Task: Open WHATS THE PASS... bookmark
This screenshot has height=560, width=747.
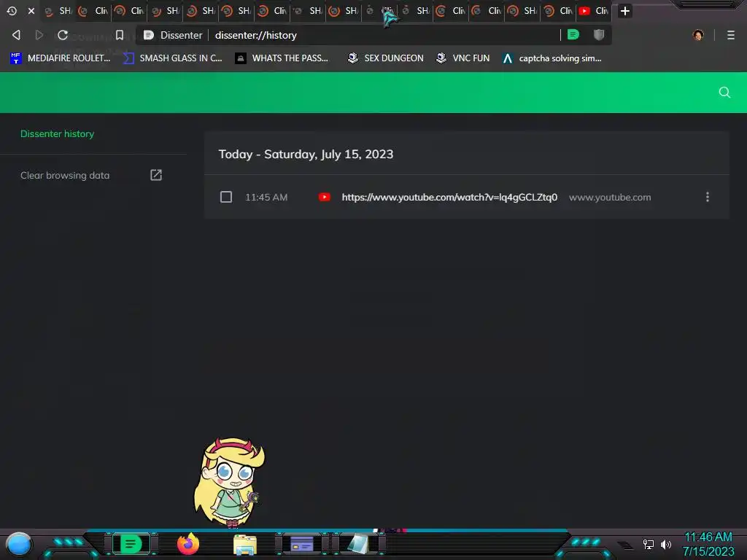Action: [282, 58]
